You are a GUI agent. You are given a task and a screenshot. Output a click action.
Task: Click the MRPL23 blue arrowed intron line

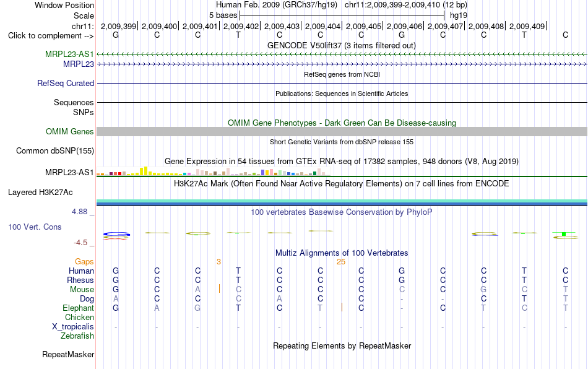point(342,64)
